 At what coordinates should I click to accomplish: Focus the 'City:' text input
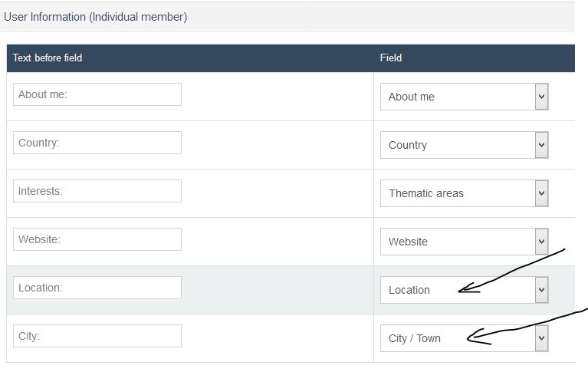pyautogui.click(x=97, y=336)
